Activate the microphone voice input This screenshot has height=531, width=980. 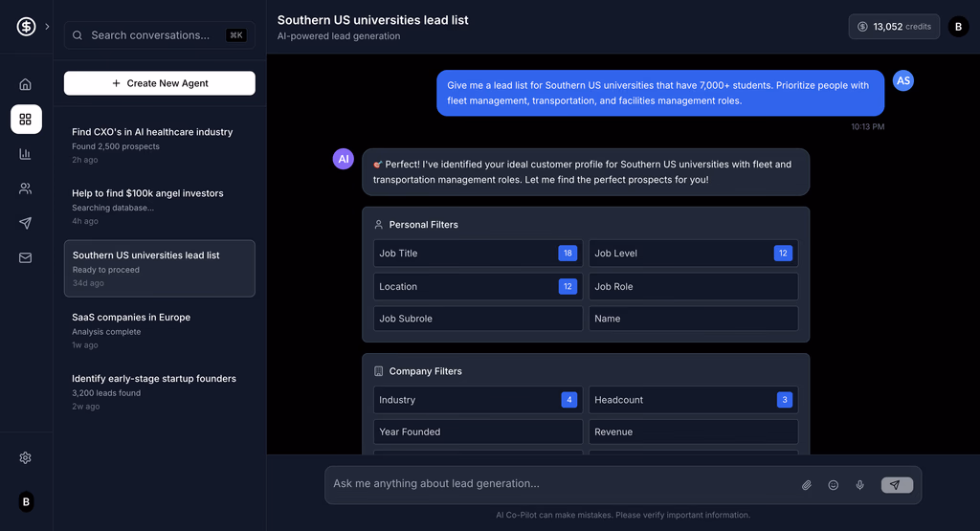[860, 485]
